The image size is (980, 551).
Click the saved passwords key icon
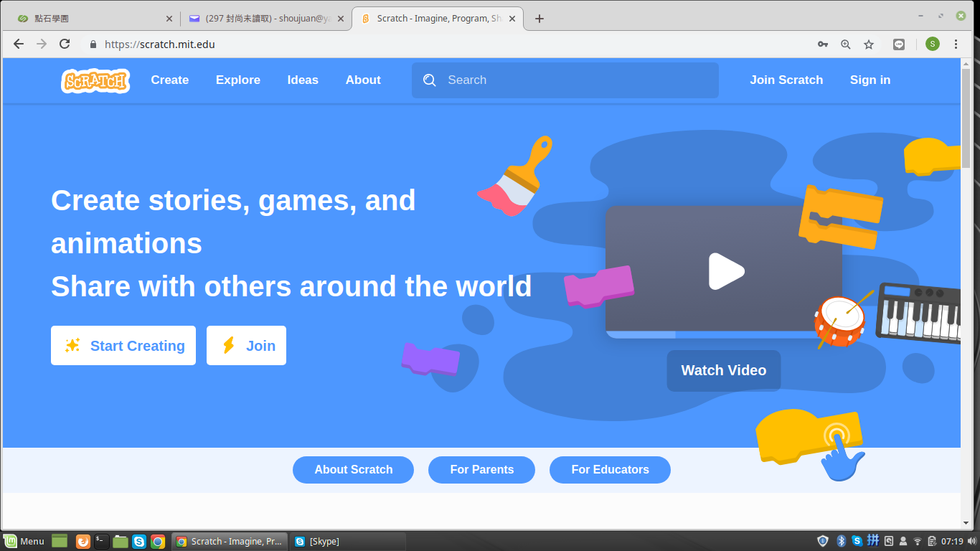click(x=823, y=44)
